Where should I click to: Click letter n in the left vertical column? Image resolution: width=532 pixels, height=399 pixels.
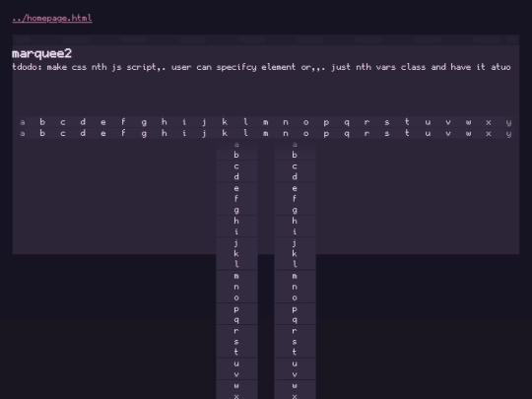[236, 287]
